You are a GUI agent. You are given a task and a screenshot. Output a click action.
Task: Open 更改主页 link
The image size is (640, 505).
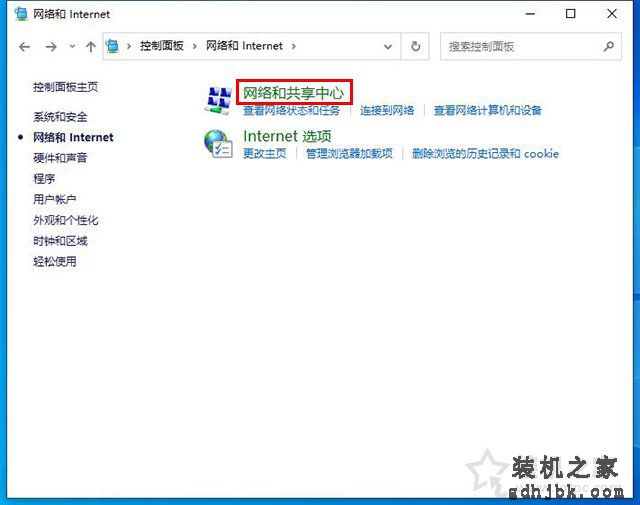265,154
